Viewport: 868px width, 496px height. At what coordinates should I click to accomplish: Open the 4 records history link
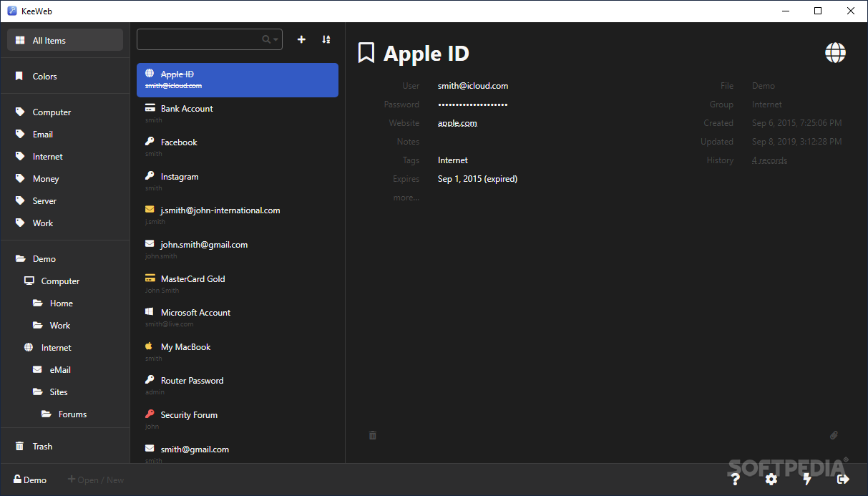[x=769, y=160]
